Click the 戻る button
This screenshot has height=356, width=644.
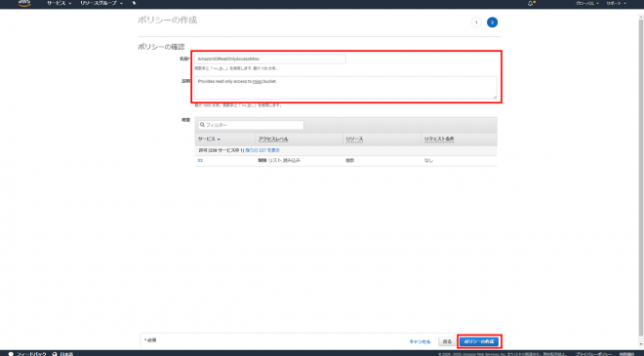click(447, 341)
